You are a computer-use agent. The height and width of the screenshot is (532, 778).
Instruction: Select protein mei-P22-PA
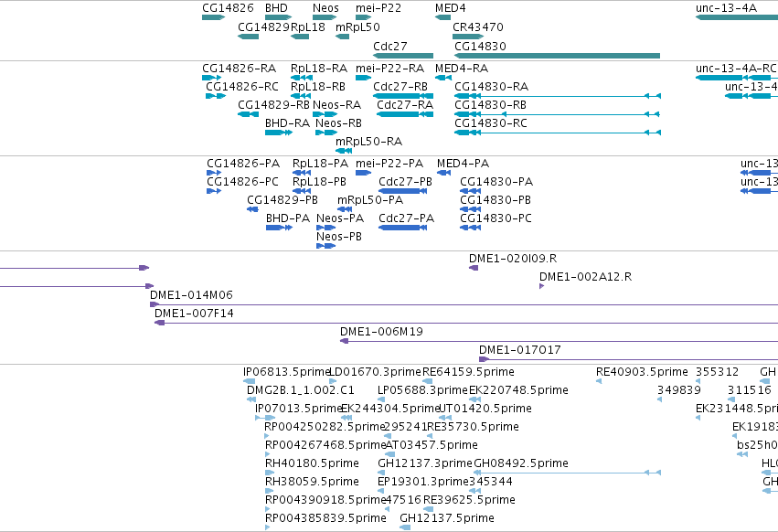coord(363,173)
